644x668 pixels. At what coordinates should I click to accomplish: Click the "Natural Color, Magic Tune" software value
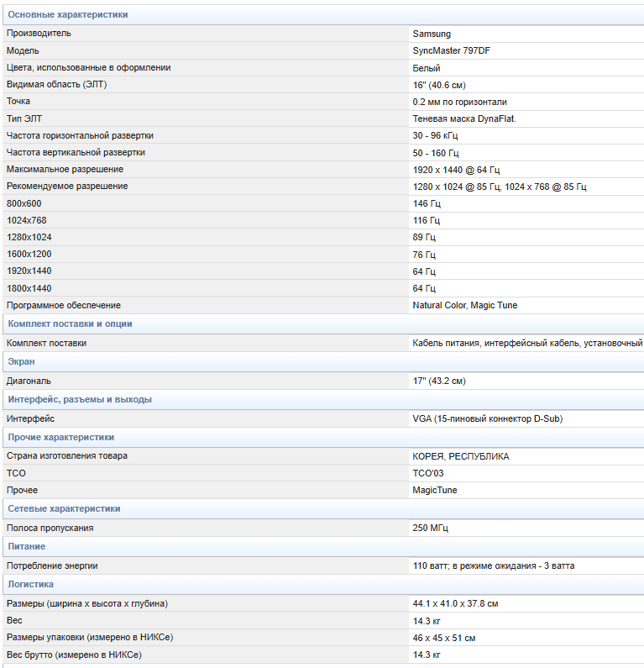(464, 305)
